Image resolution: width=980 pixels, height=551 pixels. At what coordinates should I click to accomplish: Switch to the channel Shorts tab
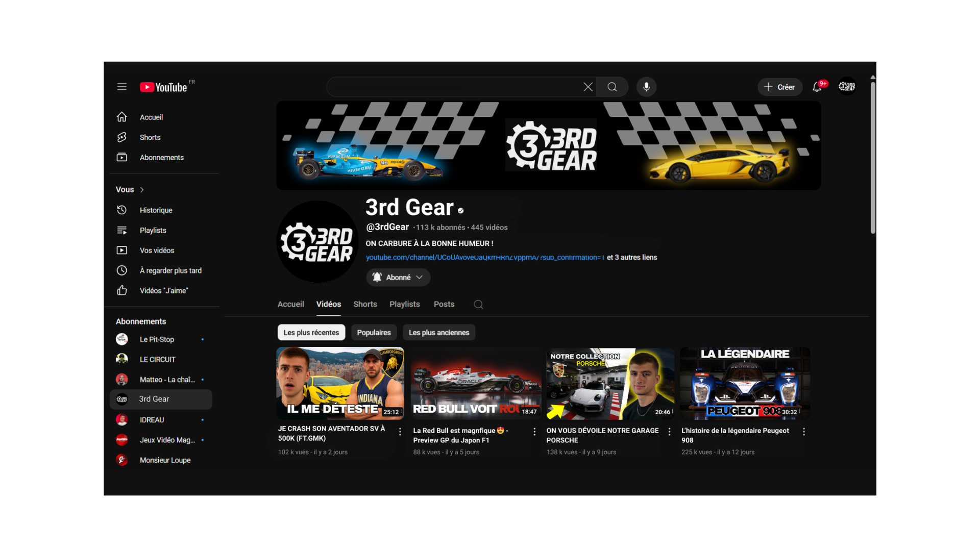click(x=365, y=304)
